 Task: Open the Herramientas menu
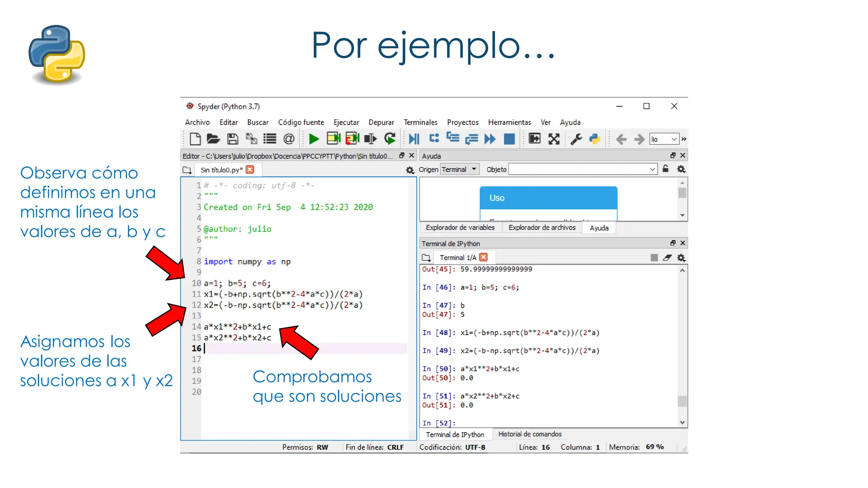click(509, 122)
